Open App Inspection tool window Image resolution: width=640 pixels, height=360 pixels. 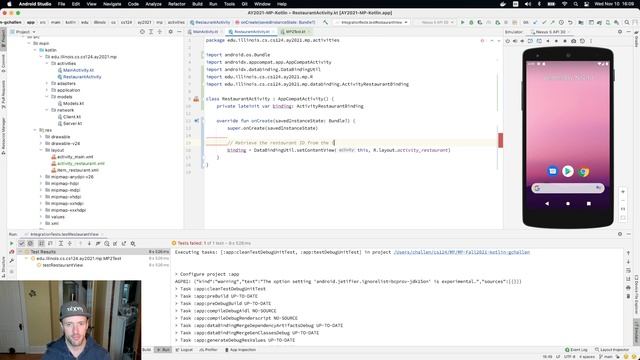coord(240,350)
